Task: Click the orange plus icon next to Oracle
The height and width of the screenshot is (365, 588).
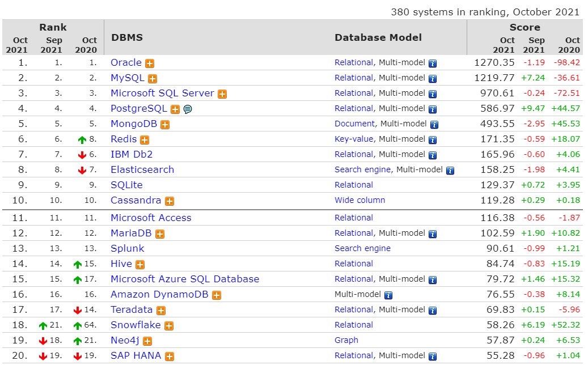Action: 150,63
